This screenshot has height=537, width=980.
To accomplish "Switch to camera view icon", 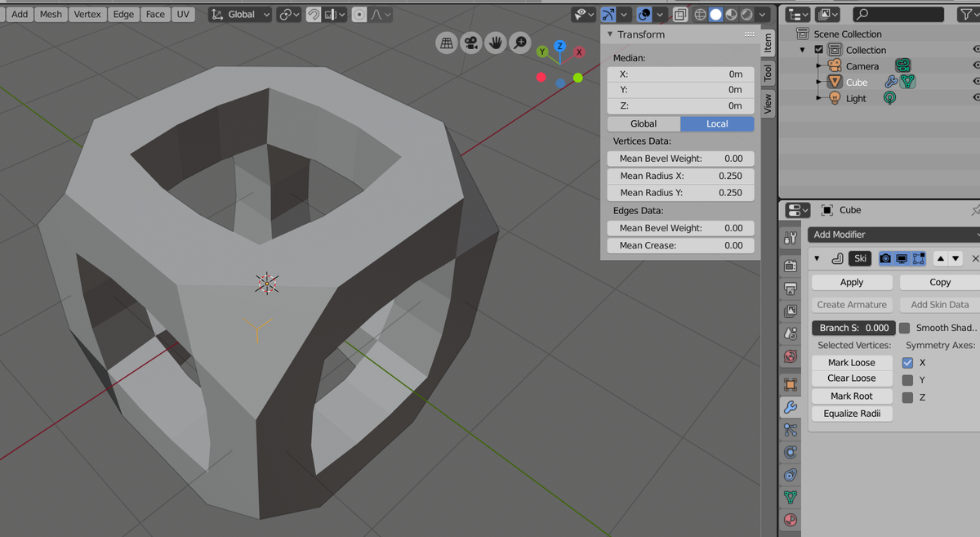I will 471,43.
